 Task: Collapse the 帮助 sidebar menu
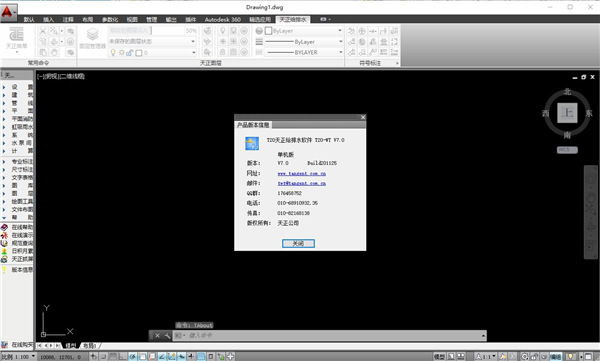[17, 217]
